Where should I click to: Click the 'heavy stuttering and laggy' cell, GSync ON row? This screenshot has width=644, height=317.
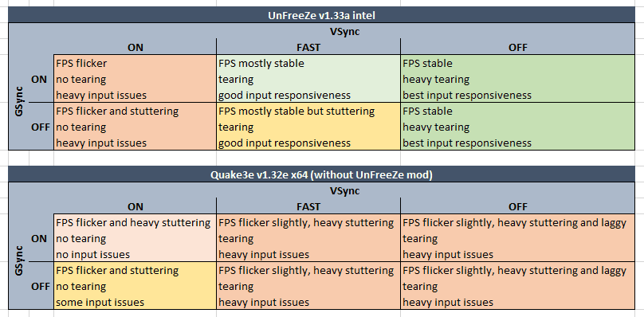tap(518, 238)
